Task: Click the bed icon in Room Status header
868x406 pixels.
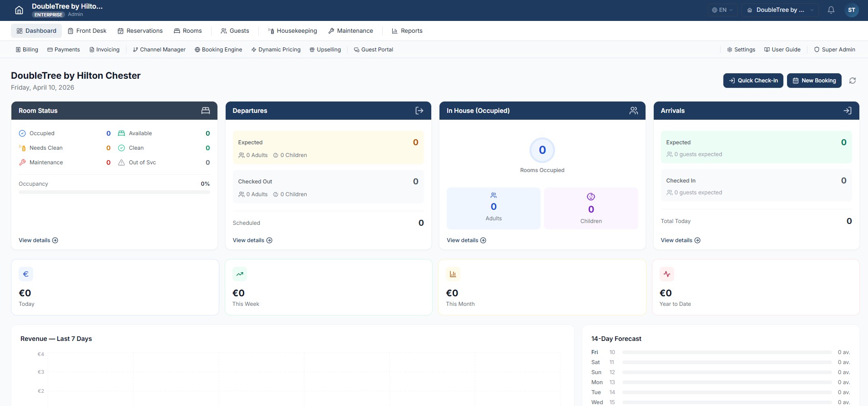Action: click(206, 111)
